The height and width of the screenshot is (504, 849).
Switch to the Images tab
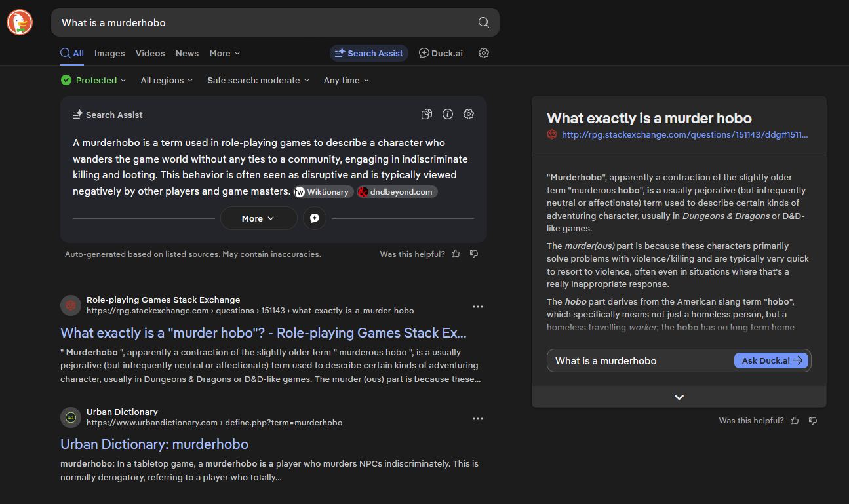(x=109, y=54)
